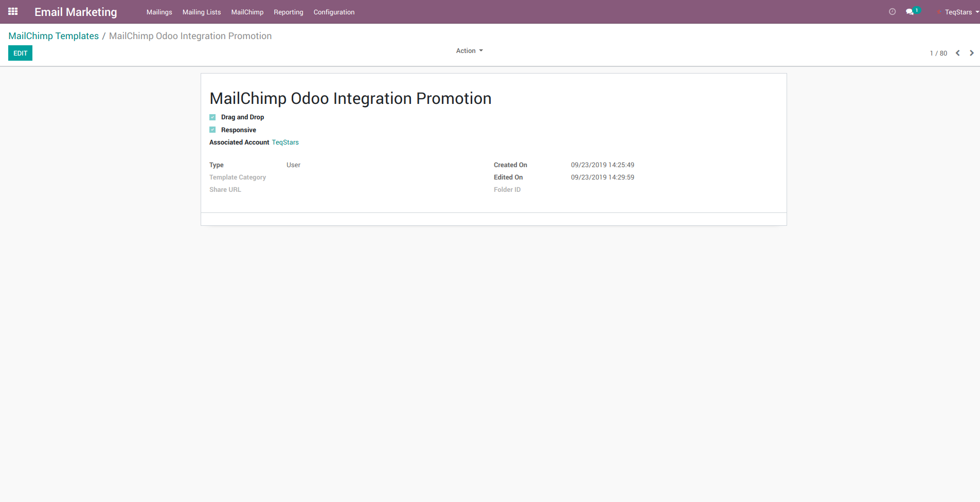Viewport: 980px width, 502px height.
Task: Open the Configuration menu
Action: tap(334, 12)
